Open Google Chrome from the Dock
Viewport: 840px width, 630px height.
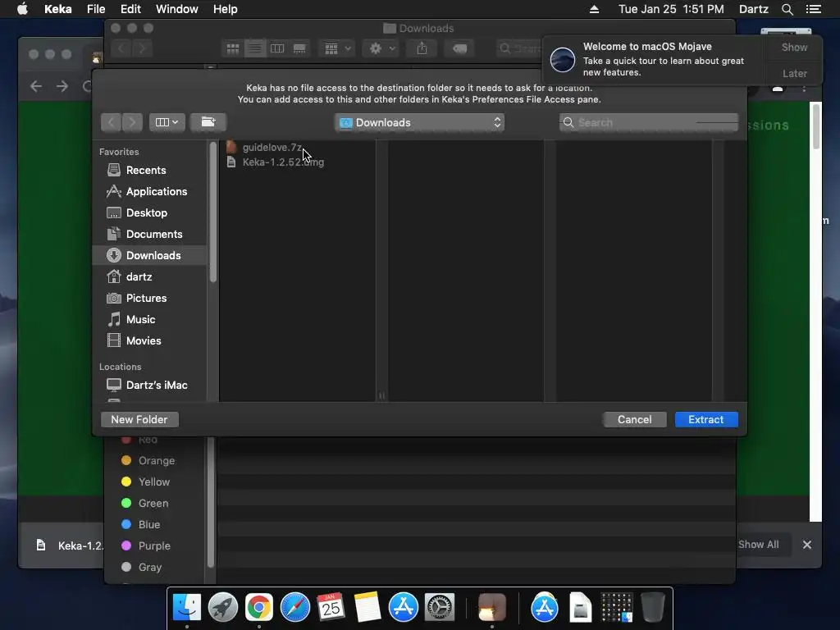coord(258,607)
